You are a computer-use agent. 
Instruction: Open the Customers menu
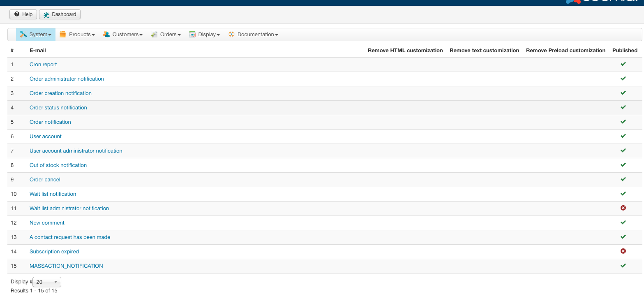click(x=123, y=35)
